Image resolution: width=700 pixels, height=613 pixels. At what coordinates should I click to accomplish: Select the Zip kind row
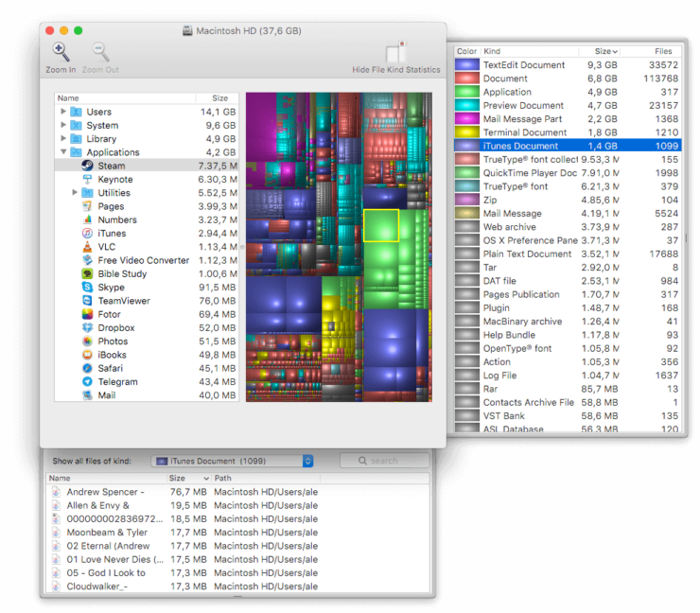point(568,200)
